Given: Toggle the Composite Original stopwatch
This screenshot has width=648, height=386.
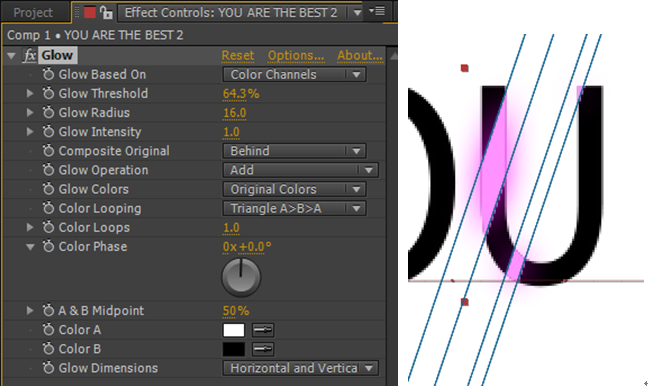Looking at the screenshot, I should tap(48, 151).
